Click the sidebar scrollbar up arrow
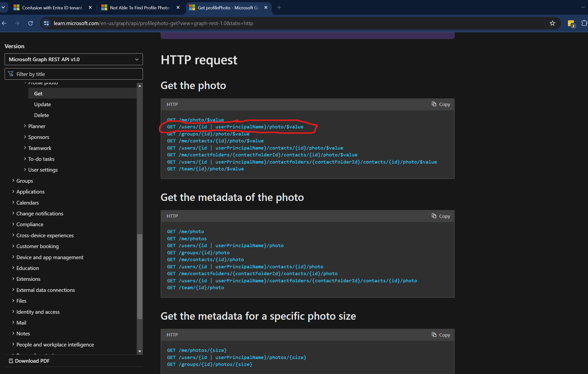This screenshot has width=588, height=374. click(140, 86)
